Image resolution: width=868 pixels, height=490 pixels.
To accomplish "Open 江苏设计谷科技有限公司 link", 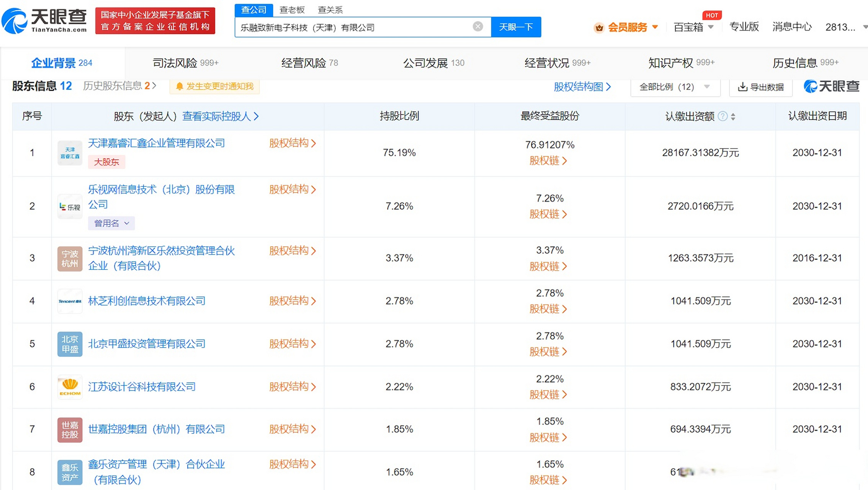I will (x=142, y=387).
